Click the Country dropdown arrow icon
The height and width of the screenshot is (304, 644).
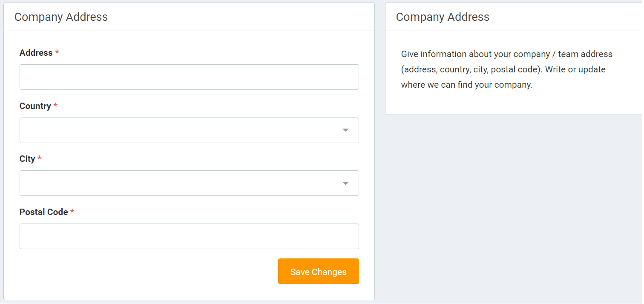click(x=345, y=130)
